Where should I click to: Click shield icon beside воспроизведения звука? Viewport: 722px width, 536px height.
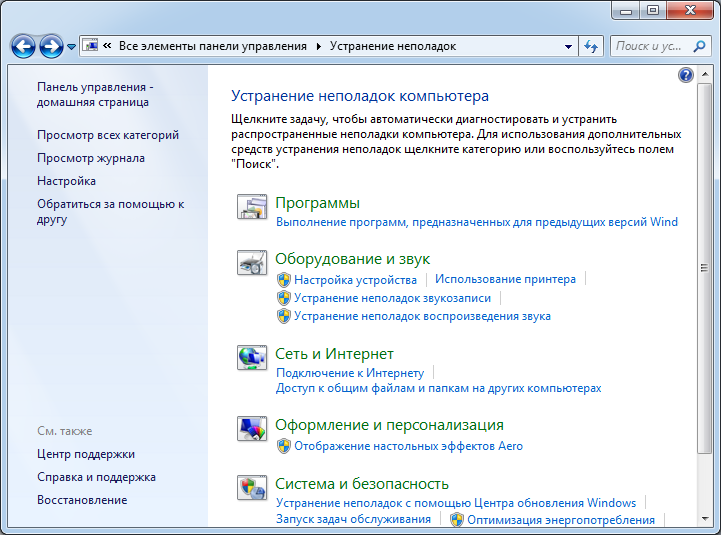coord(284,316)
